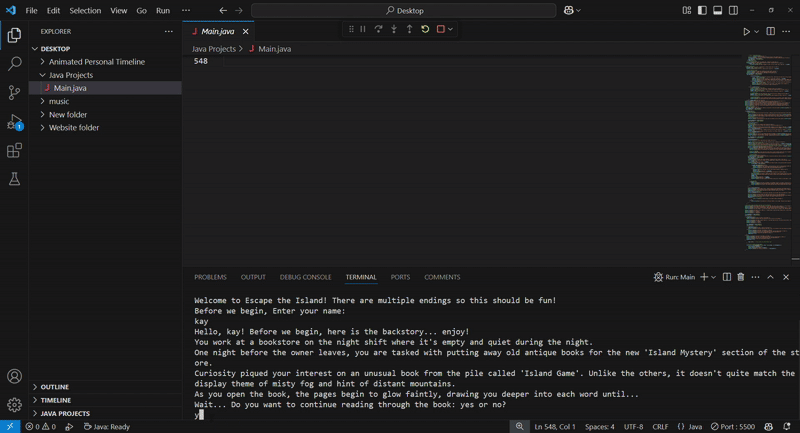Run Java using the play icon

(746, 32)
